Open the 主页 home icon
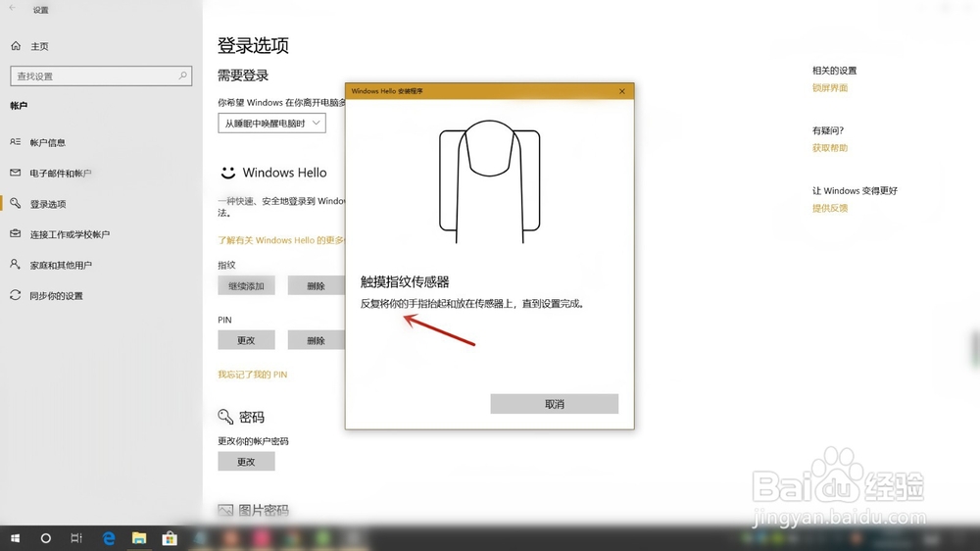This screenshot has height=551, width=980. pyautogui.click(x=16, y=46)
